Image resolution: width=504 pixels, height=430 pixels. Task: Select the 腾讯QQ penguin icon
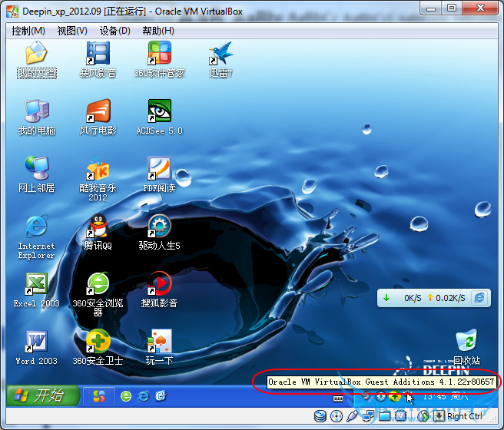pyautogui.click(x=98, y=227)
